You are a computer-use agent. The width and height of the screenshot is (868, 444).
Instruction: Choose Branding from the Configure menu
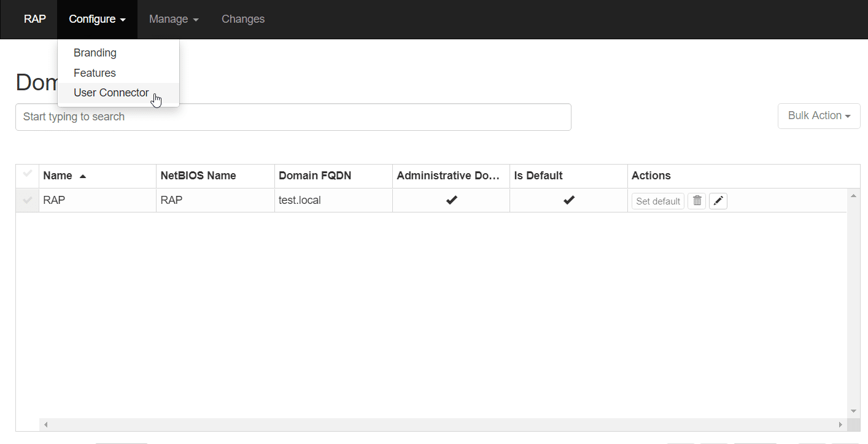point(95,53)
